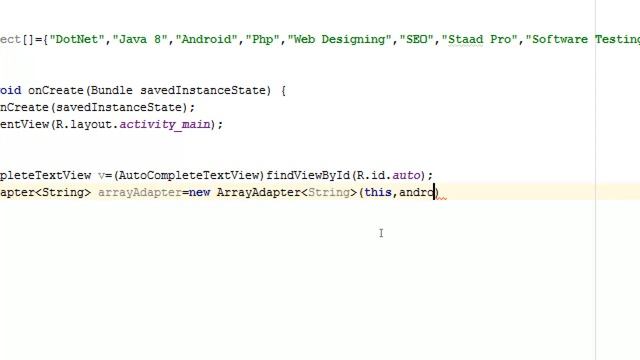Click the "Android" string literal
The width and height of the screenshot is (640, 360).
[x=207, y=40]
